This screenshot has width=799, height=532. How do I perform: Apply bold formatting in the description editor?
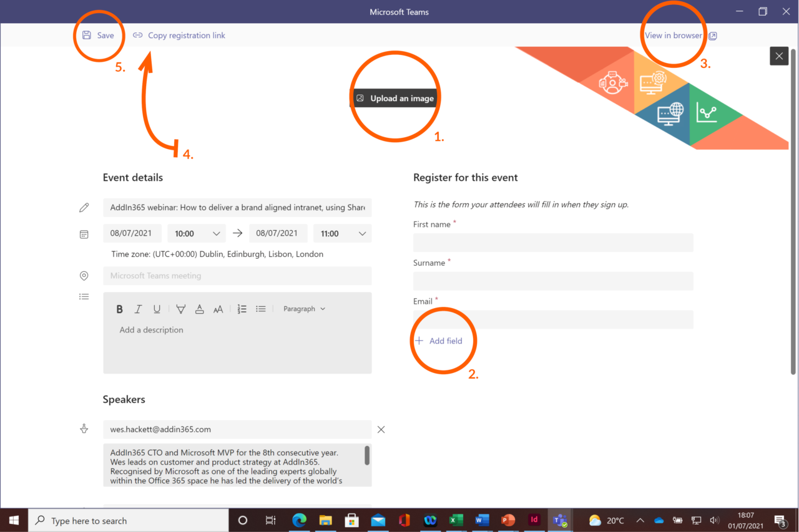(x=119, y=308)
